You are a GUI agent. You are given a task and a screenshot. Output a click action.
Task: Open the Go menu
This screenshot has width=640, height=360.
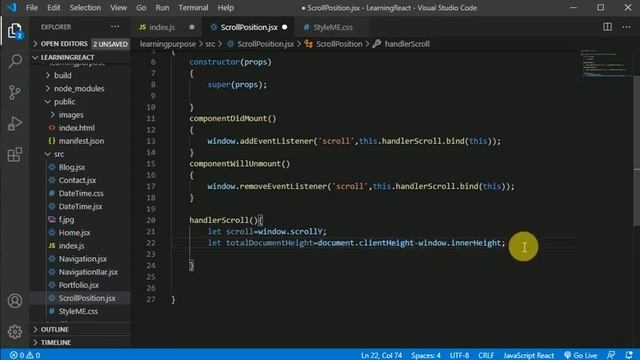pos(141,7)
